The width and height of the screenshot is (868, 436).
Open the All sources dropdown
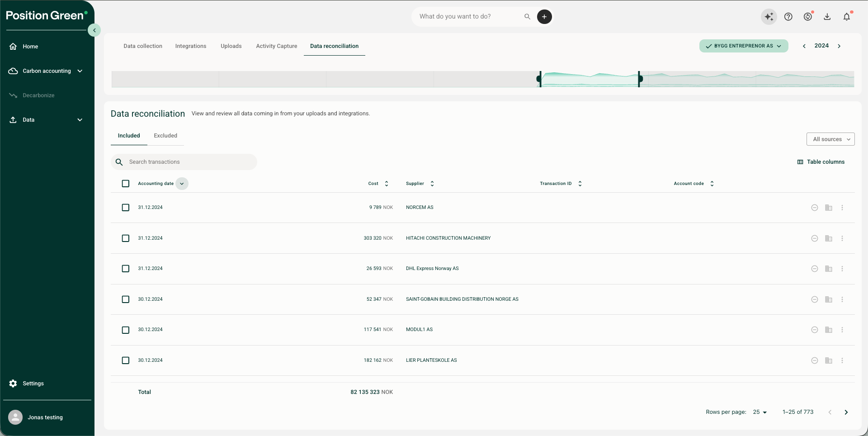pyautogui.click(x=830, y=139)
